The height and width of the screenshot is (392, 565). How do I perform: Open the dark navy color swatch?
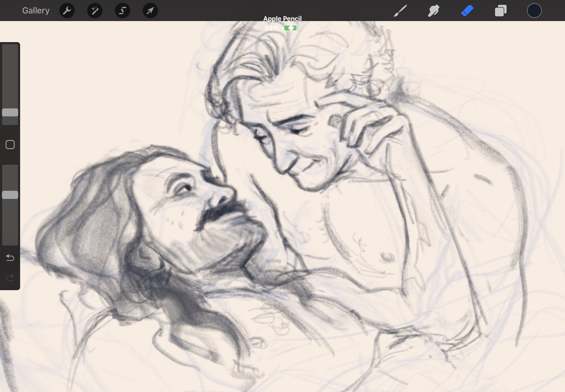[x=534, y=11]
